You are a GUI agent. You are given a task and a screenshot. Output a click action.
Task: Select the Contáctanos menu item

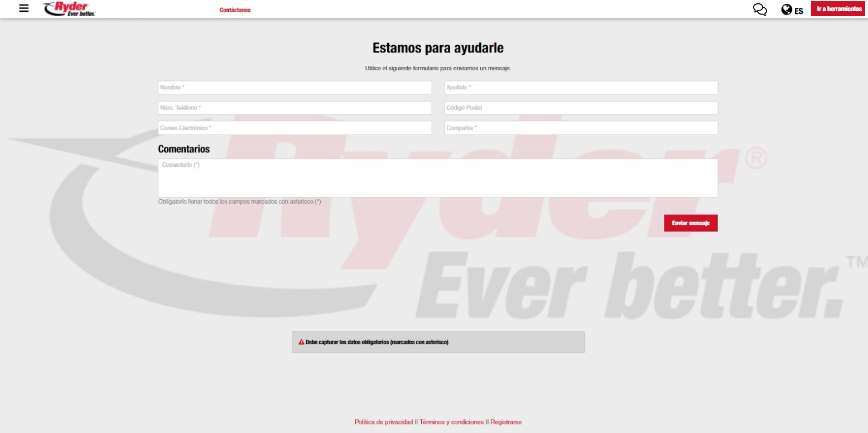tap(235, 10)
